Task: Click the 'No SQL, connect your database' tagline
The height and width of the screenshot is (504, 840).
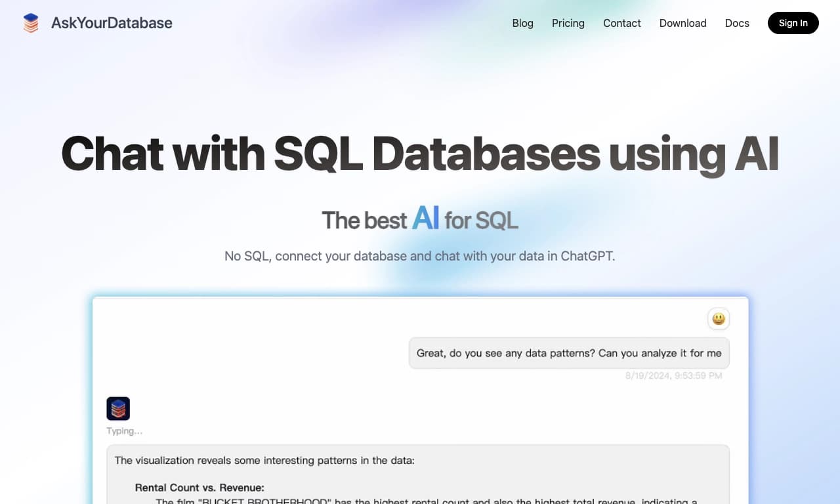Action: [420, 256]
